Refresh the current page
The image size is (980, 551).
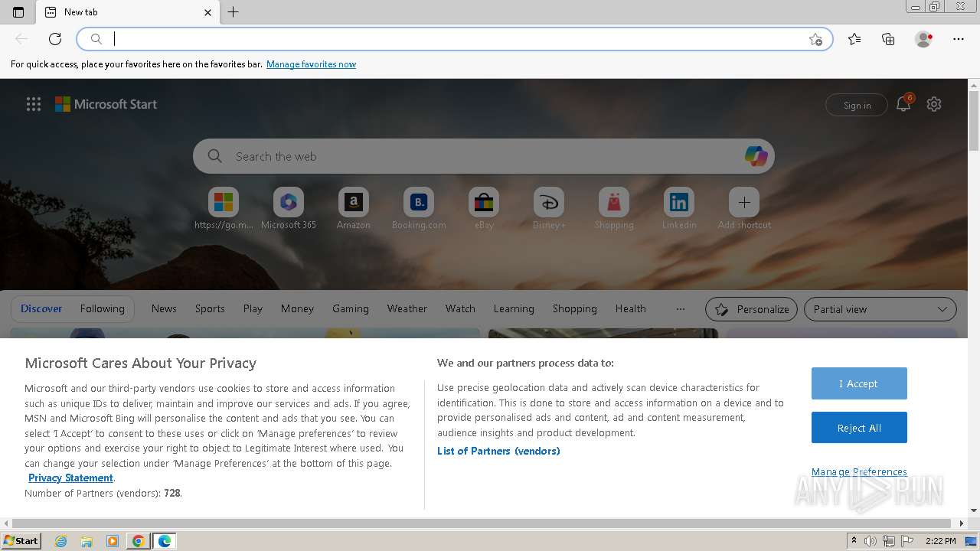click(55, 39)
